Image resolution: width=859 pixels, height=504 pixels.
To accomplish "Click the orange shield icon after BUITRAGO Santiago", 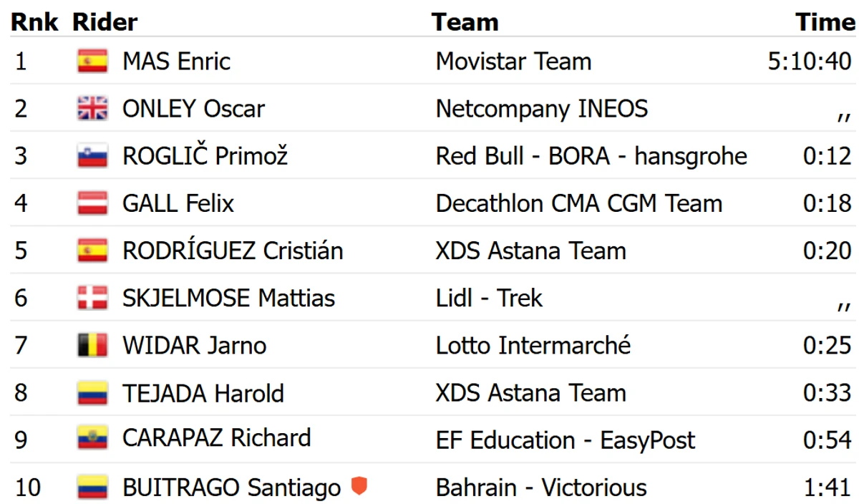I will click(x=359, y=487).
